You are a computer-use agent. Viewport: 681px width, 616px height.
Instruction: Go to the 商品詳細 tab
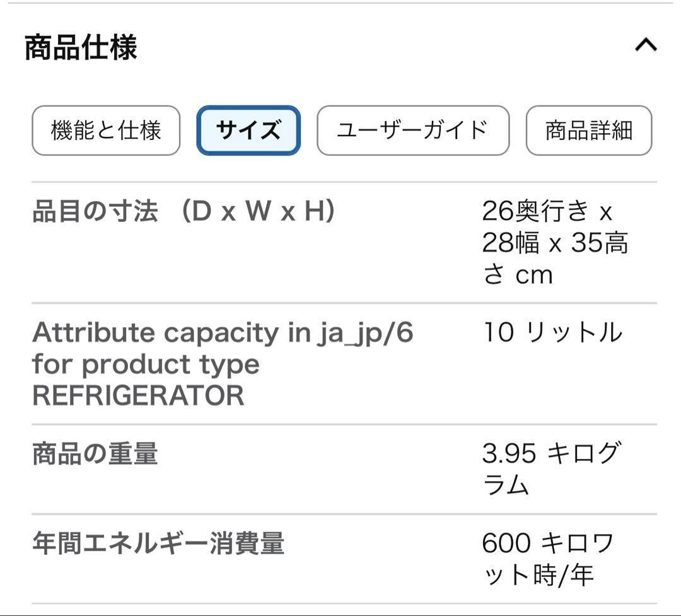coord(588,131)
